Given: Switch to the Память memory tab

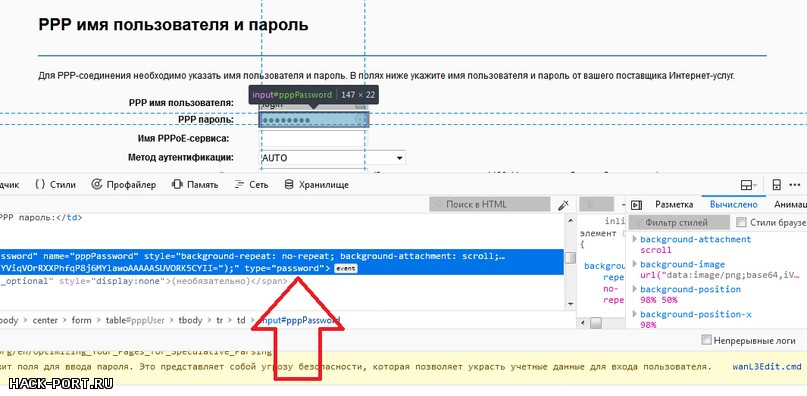Looking at the screenshot, I should (x=195, y=185).
